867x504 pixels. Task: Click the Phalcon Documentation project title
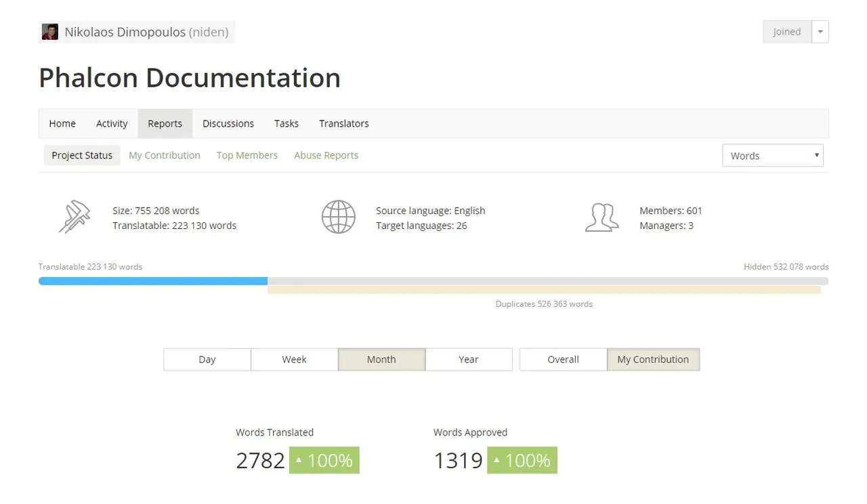pos(190,78)
